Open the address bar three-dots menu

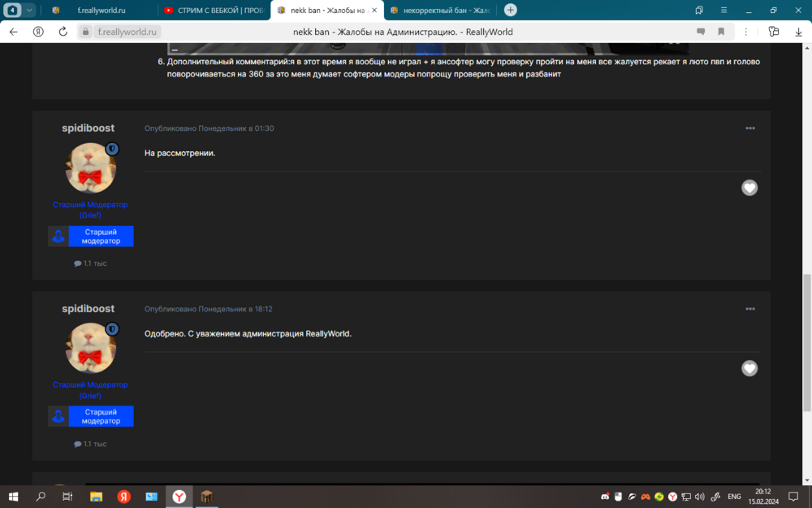(745, 32)
